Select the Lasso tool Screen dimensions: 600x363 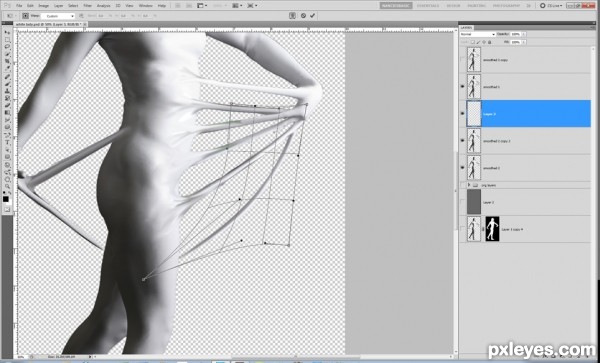7,46
